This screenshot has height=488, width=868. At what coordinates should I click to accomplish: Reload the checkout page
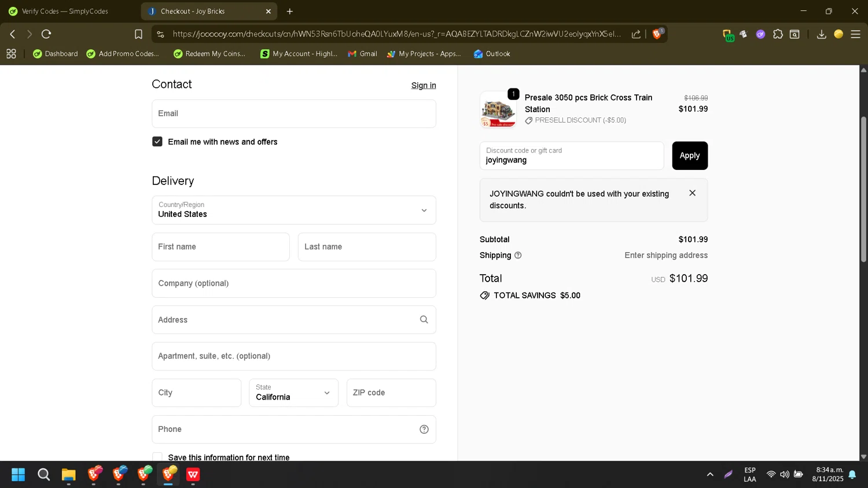coord(46,34)
